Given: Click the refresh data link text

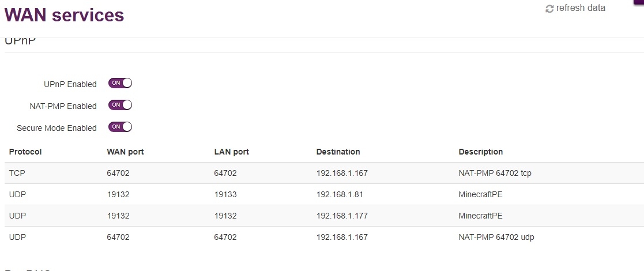Looking at the screenshot, I should pos(581,8).
